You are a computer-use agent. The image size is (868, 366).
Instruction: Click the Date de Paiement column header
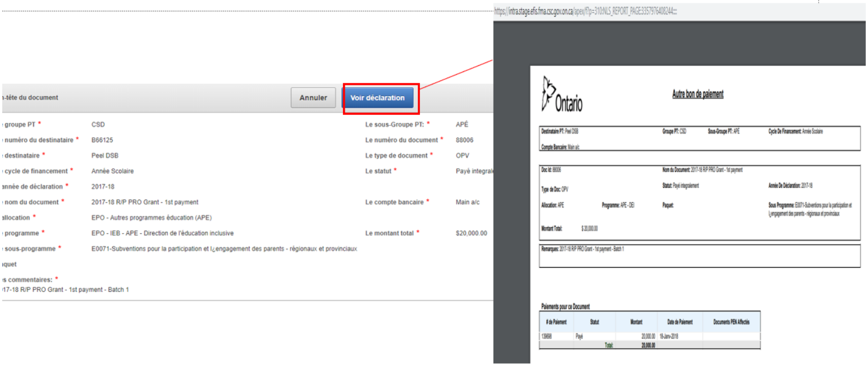point(679,322)
